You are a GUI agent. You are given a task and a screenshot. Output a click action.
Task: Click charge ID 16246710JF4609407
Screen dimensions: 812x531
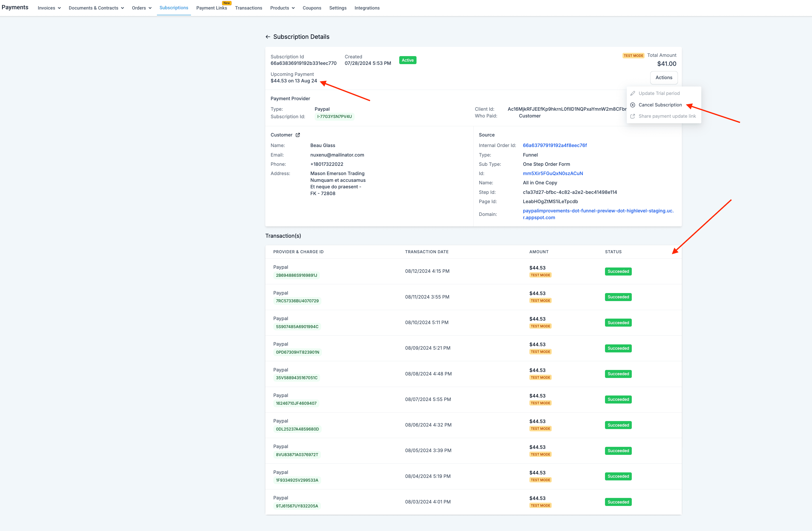coord(296,403)
